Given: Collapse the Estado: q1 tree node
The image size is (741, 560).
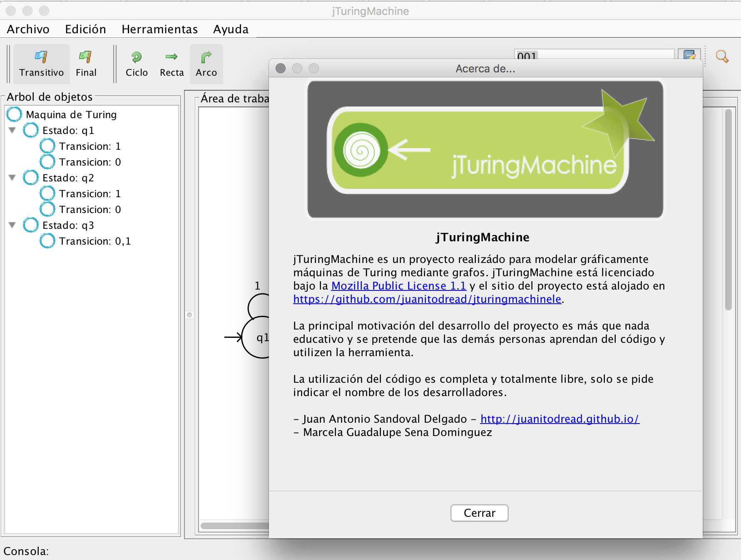Looking at the screenshot, I should pyautogui.click(x=12, y=130).
